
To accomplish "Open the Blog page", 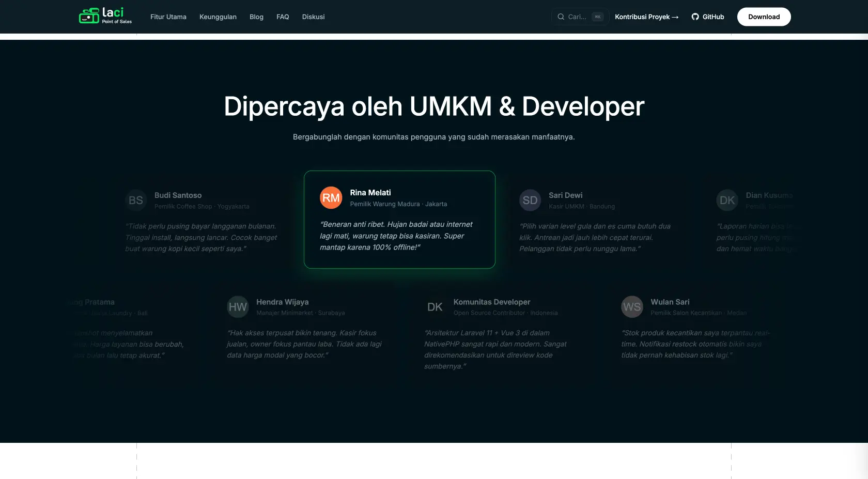I will 256,17.
